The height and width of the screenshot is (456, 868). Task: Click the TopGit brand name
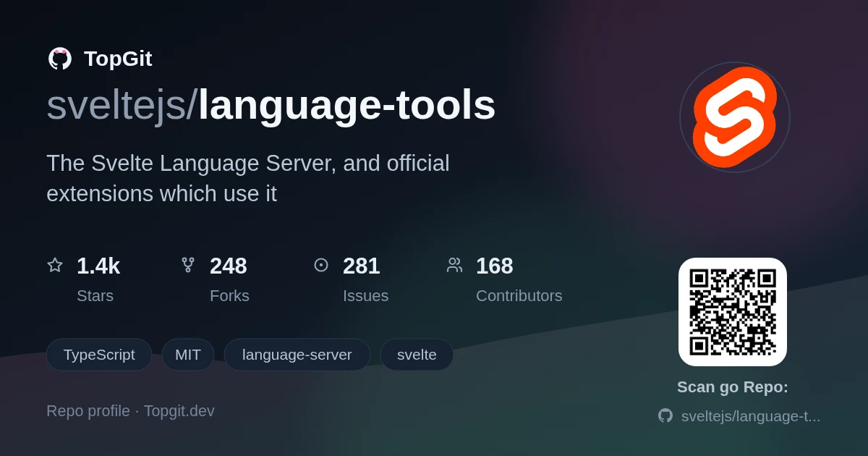(118, 59)
